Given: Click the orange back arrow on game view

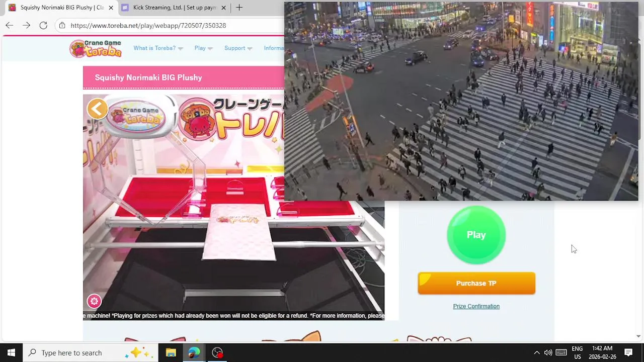Looking at the screenshot, I should click(98, 109).
